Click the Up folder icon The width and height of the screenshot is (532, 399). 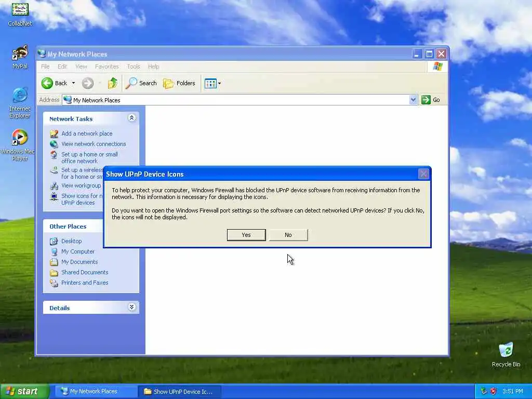(112, 83)
